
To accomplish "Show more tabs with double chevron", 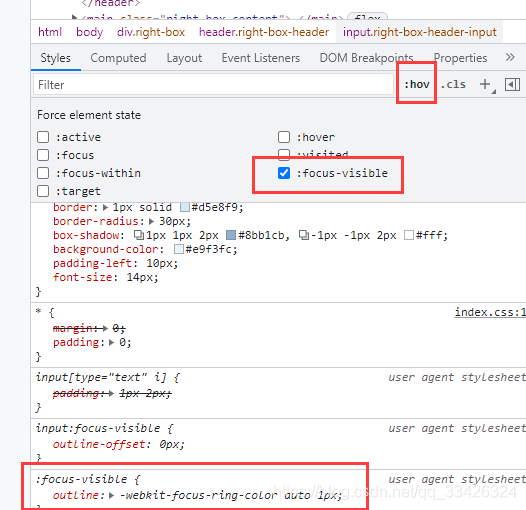I will 510,57.
